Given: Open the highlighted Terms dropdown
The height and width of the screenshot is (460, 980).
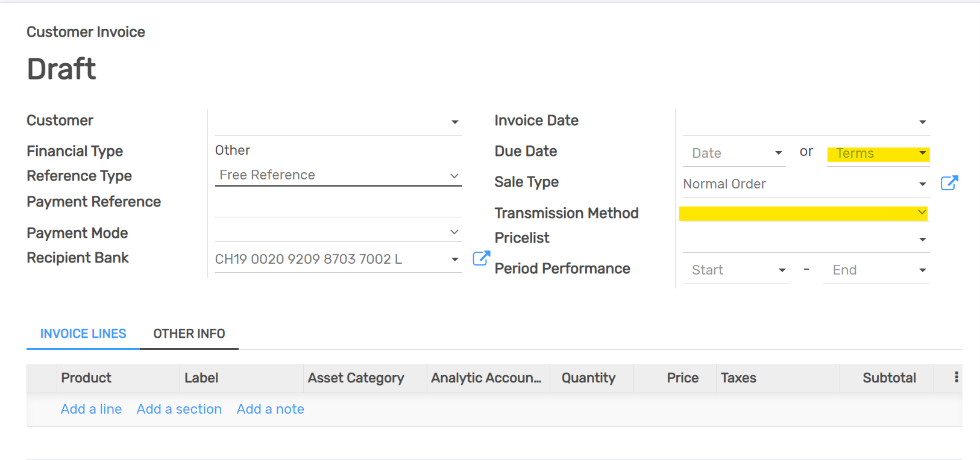Looking at the screenshot, I should [878, 154].
